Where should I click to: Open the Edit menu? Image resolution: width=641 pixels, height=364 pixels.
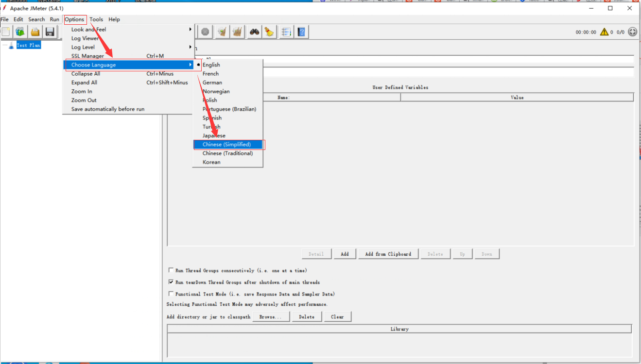[x=18, y=19]
